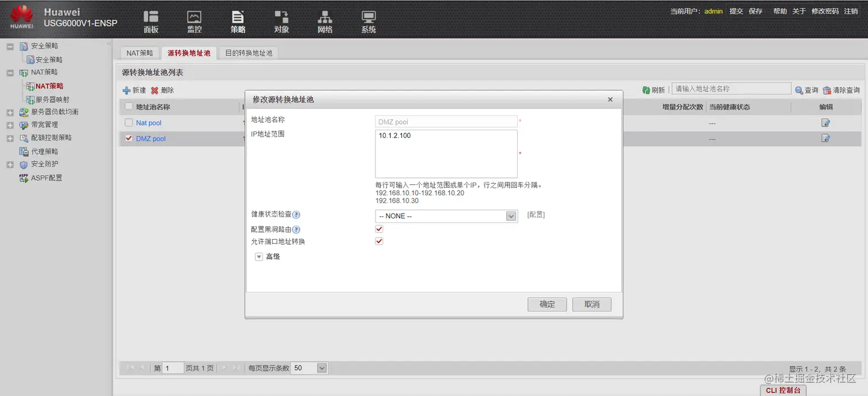Uncheck 允许端口地址转换 in the dialog
Image resolution: width=868 pixels, height=396 pixels.
378,241
